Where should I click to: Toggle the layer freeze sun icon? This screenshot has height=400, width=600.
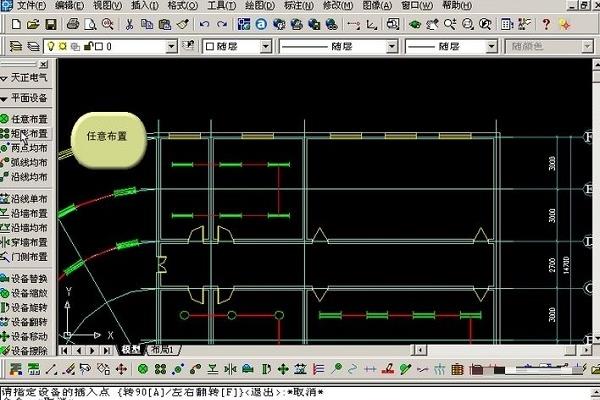click(63, 47)
